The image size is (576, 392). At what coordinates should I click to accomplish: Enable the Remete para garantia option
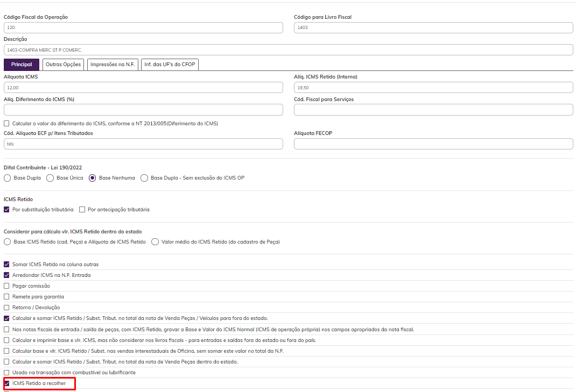(x=7, y=297)
